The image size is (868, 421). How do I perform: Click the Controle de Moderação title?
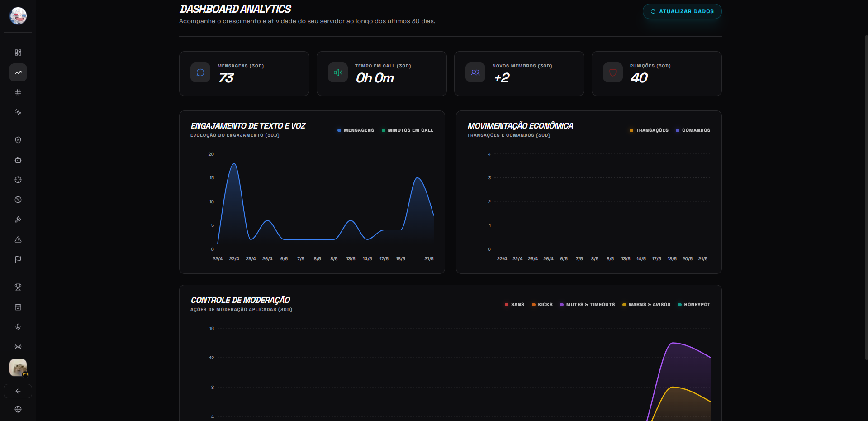[240, 300]
